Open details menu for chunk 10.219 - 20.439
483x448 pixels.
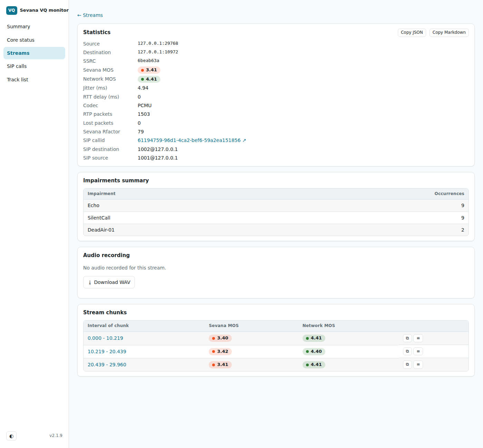click(418, 352)
